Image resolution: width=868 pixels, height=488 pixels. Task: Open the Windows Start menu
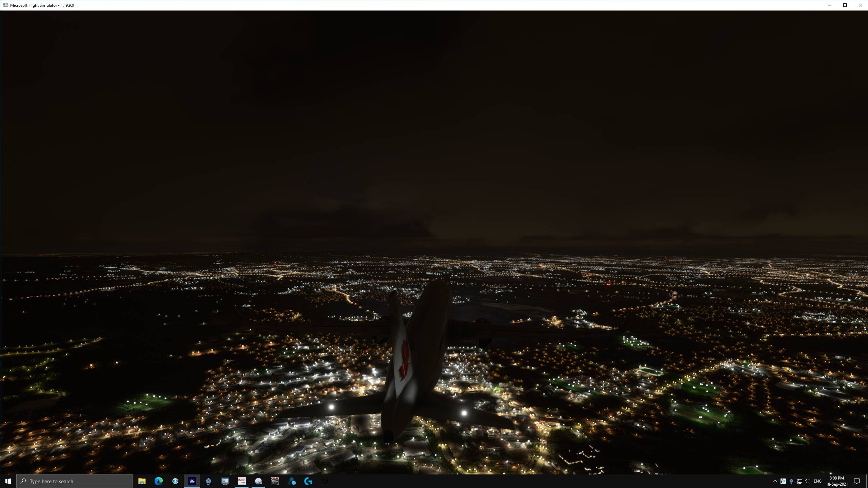(8, 481)
